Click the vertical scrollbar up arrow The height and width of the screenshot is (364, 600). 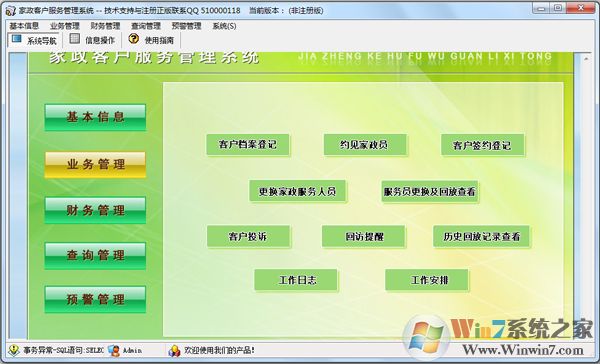[586, 59]
